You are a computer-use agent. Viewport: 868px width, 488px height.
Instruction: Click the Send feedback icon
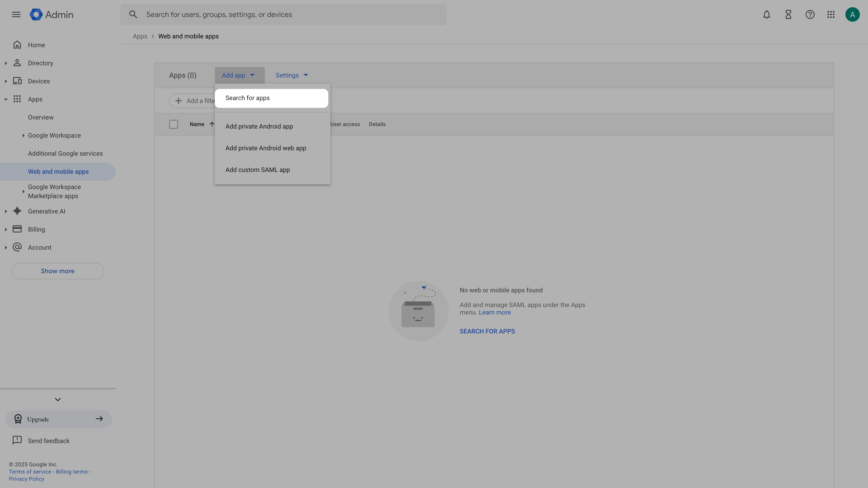pyautogui.click(x=17, y=440)
